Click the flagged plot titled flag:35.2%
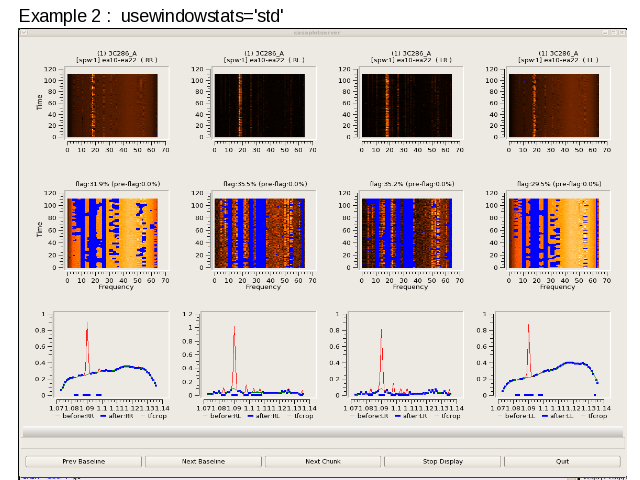The width and height of the screenshot is (640, 480). pos(407,233)
